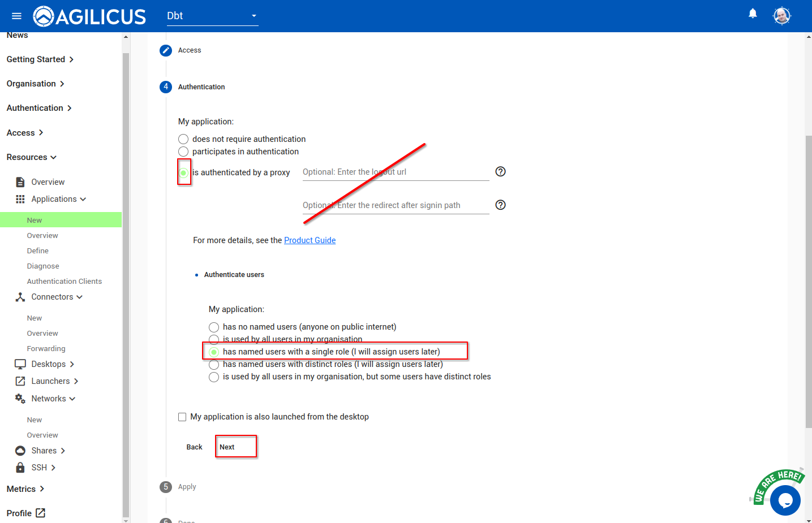This screenshot has height=523, width=812.
Task: Open the chat support bubble
Action: pyautogui.click(x=785, y=500)
